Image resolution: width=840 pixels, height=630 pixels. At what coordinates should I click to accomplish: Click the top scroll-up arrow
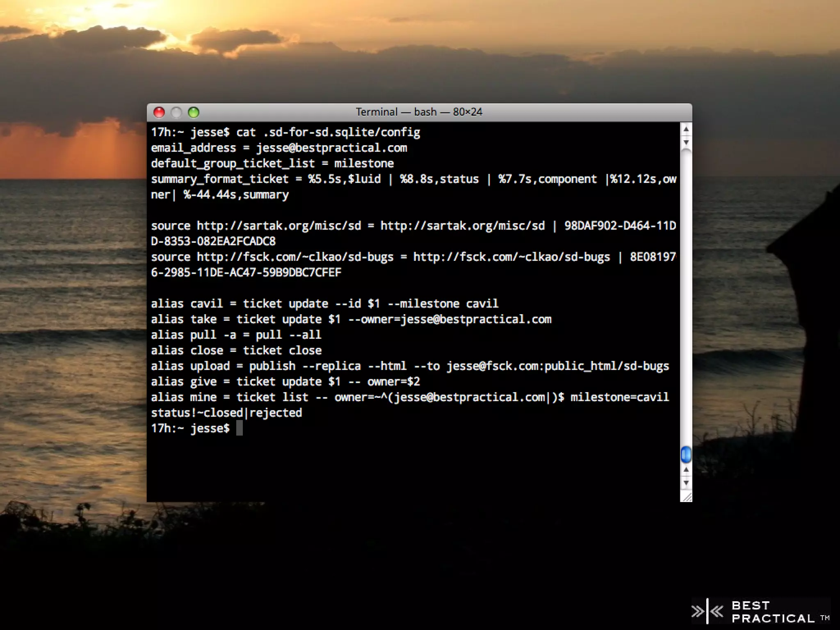686,130
